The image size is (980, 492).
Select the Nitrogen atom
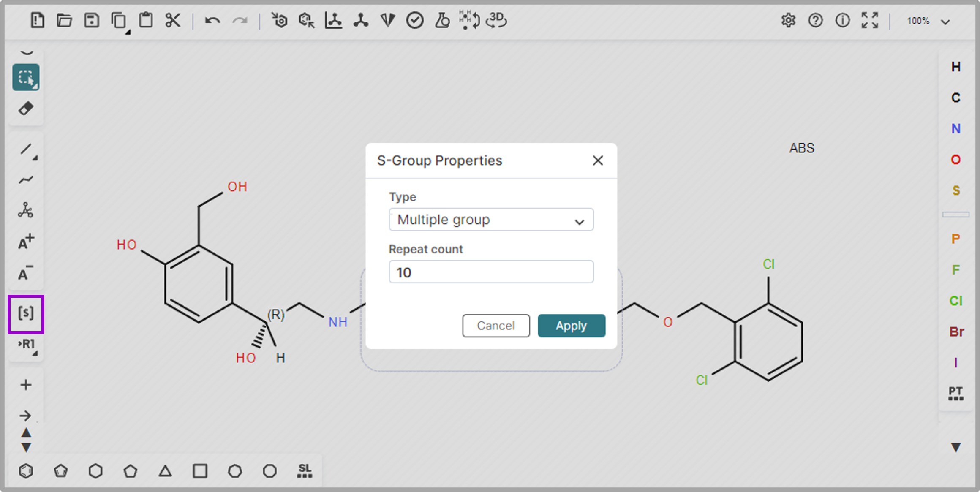click(x=955, y=128)
